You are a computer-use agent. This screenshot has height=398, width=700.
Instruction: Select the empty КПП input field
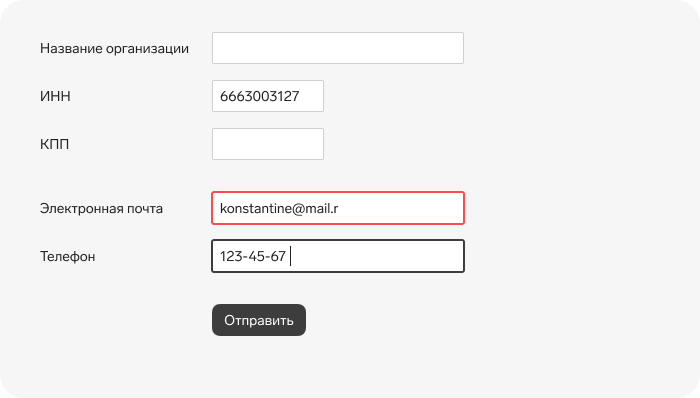click(268, 144)
